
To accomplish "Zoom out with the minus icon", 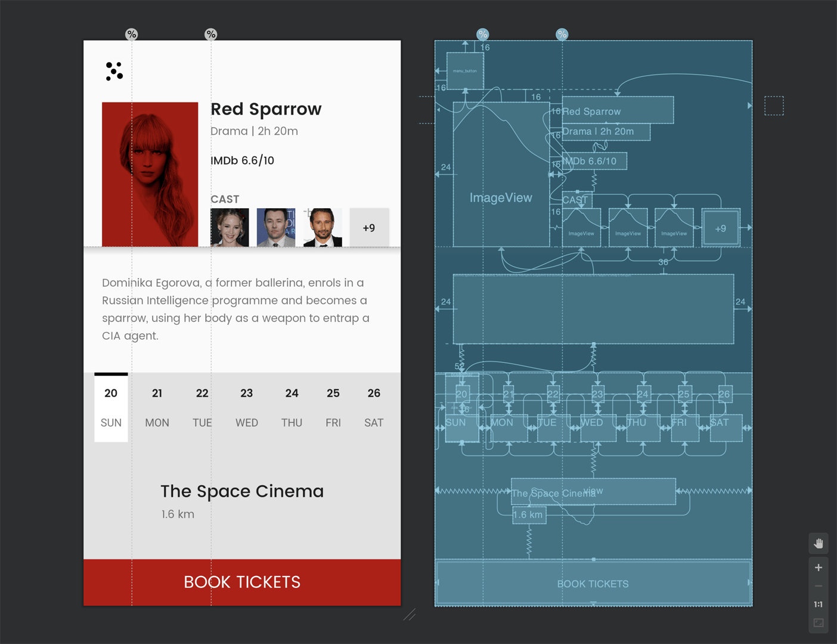I will click(818, 586).
